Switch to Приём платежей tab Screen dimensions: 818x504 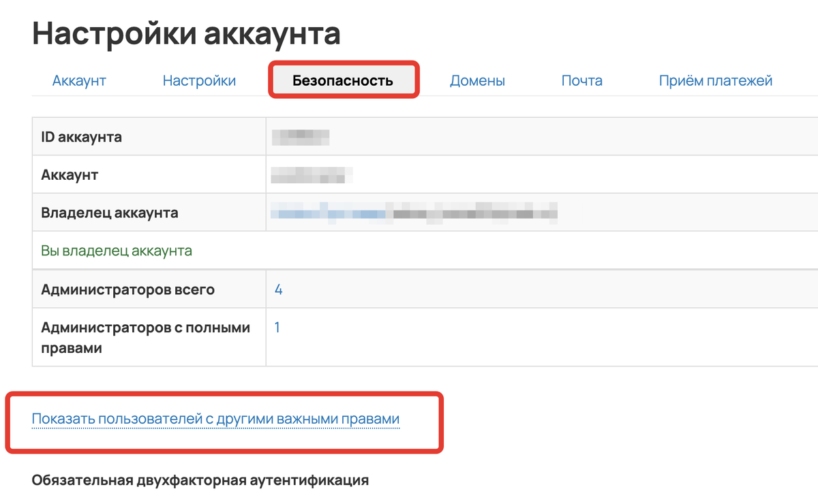(716, 81)
